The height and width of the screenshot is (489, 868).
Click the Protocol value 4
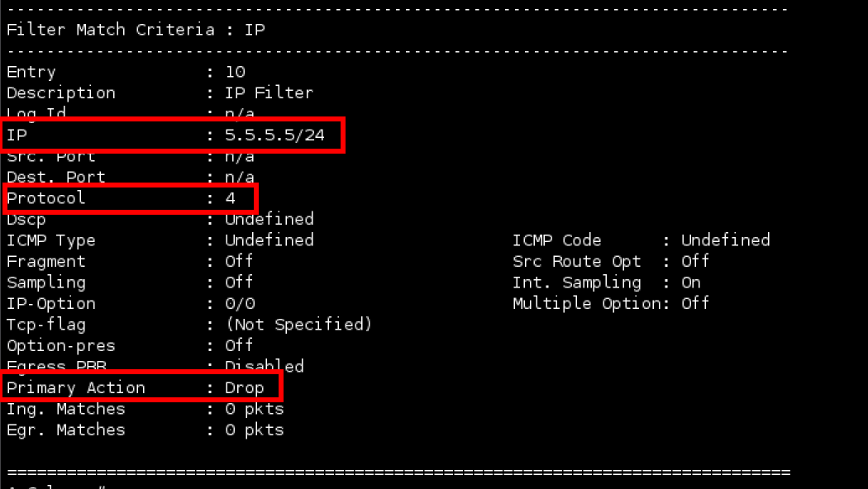[230, 198]
